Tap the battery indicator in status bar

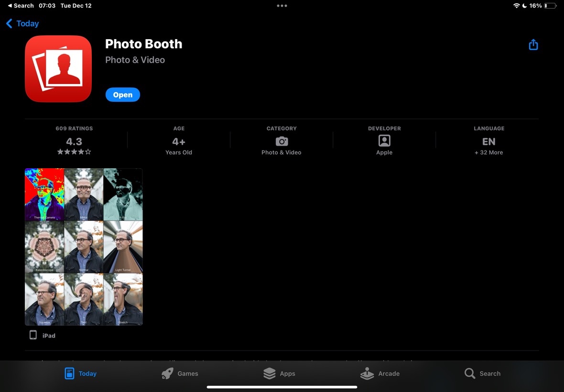550,6
